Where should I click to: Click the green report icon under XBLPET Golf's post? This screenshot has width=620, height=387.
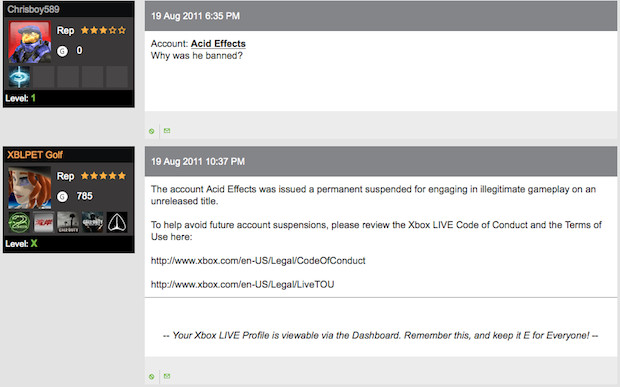(151, 377)
